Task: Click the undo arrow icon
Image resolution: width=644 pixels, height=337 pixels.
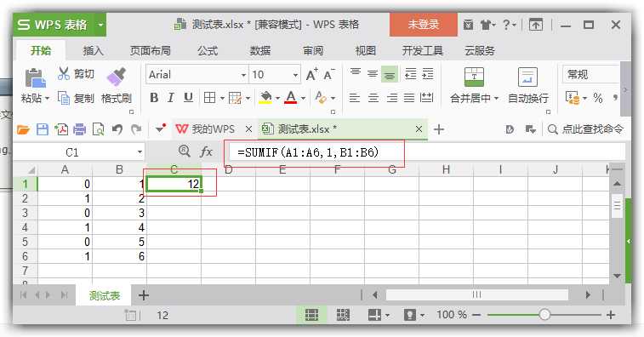Action: pyautogui.click(x=117, y=130)
